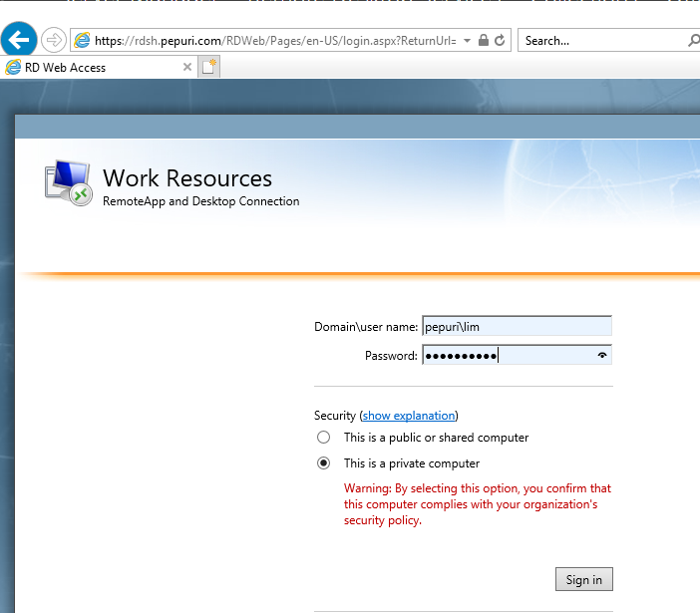
Task: Refresh the page with the reload icon
Action: 500,40
